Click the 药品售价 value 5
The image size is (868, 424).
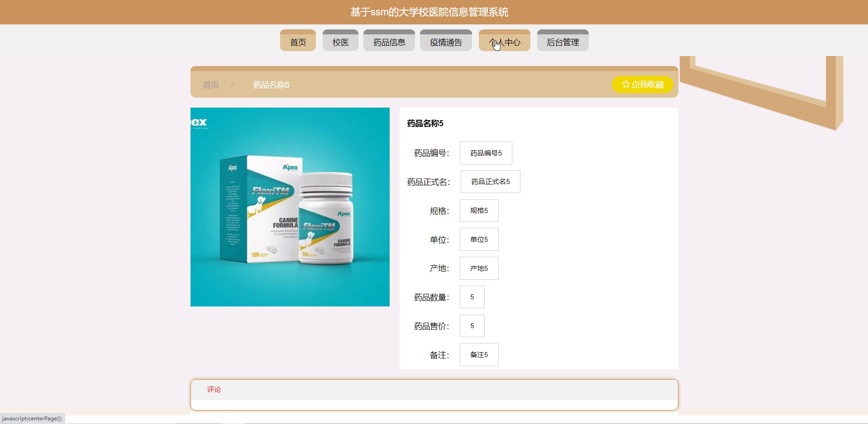pos(472,326)
